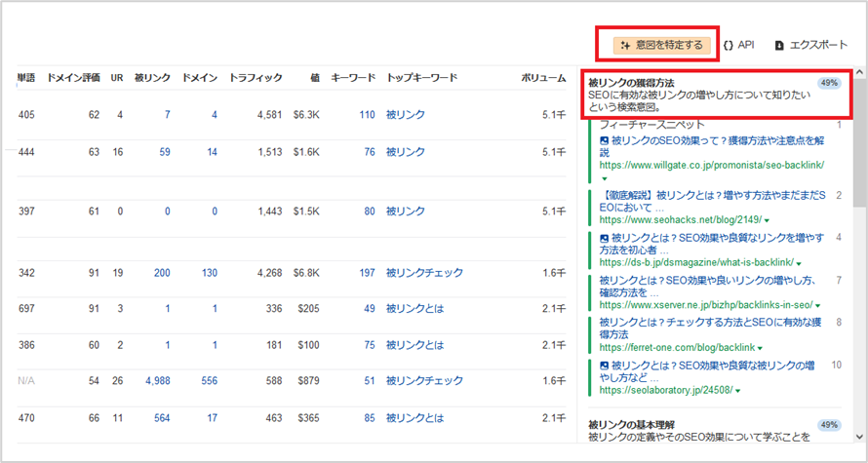Screen dimensions: 868x463
Task: Open the xserver.ne.jp/bizhp/backlinks-in-seo URL
Action: click(x=706, y=305)
